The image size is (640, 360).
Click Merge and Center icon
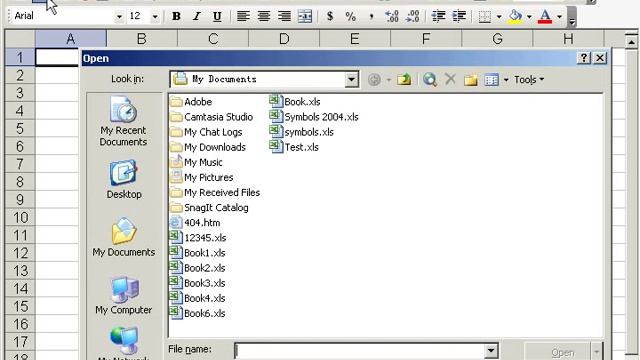pyautogui.click(x=305, y=16)
